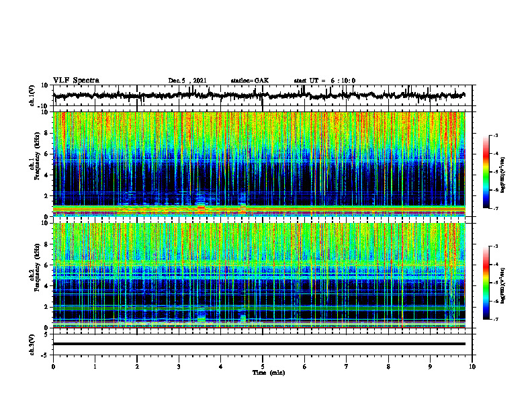
Task: Click the "4" kHz tick on ch.2 frequency axis
Action: [x=46, y=286]
